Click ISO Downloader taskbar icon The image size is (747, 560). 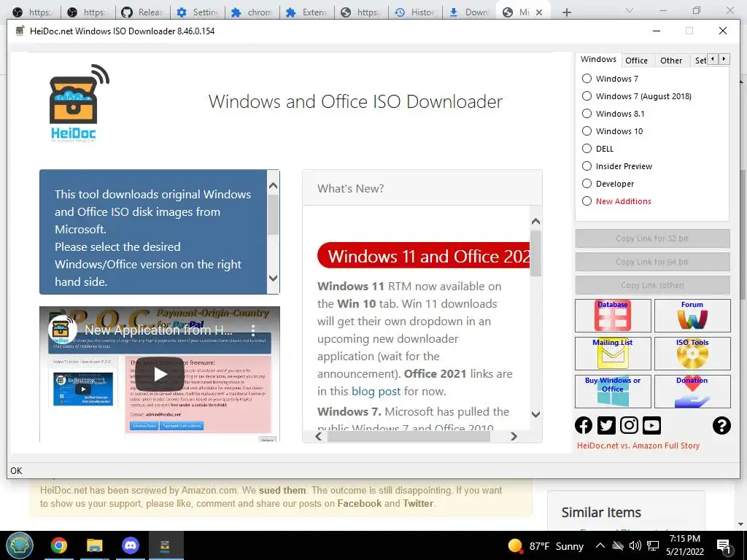click(x=165, y=545)
